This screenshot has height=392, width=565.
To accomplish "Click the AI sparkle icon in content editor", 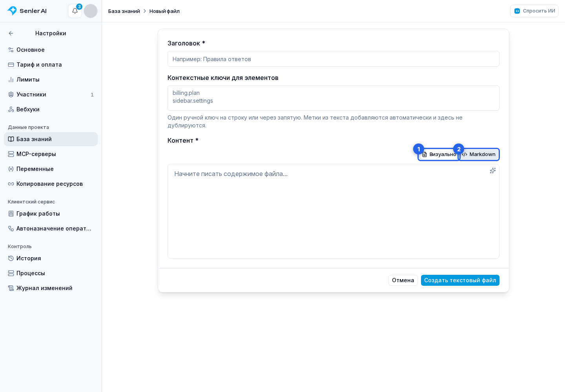I will (x=493, y=171).
